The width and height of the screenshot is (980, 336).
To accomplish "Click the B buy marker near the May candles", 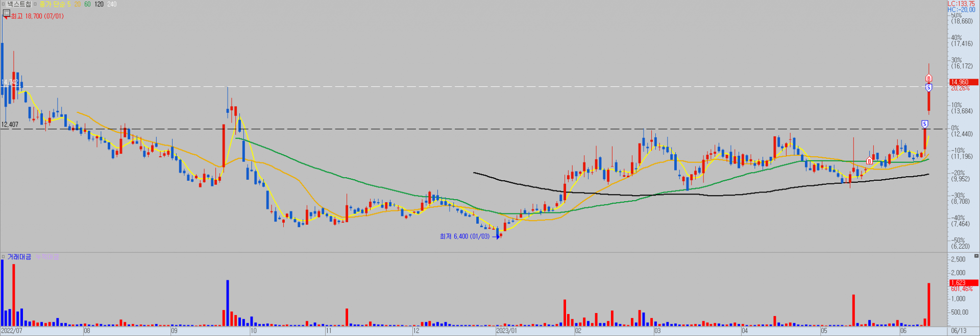I will tap(869, 161).
